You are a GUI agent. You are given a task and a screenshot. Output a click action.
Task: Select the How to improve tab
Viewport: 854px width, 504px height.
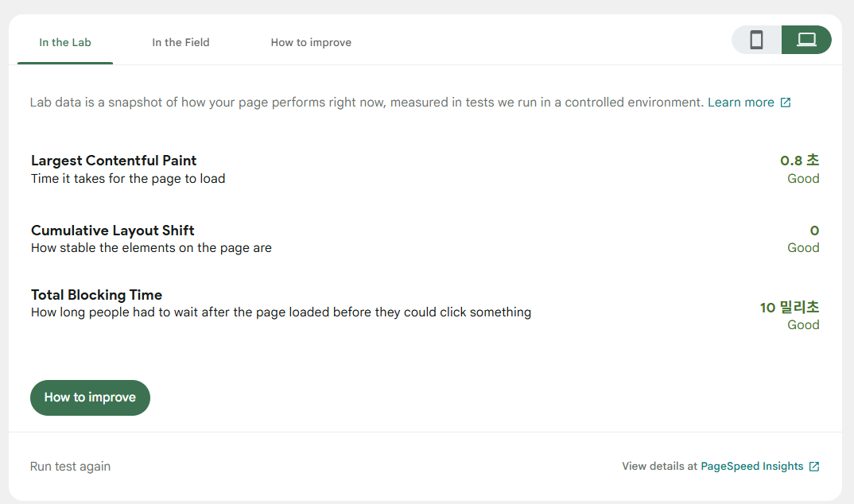pyautogui.click(x=311, y=43)
